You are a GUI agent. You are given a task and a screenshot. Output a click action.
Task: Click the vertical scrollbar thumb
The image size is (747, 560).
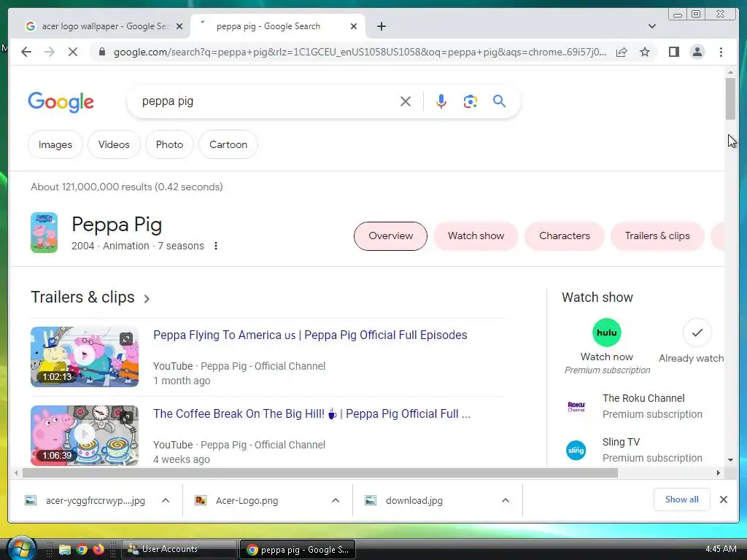(x=730, y=99)
